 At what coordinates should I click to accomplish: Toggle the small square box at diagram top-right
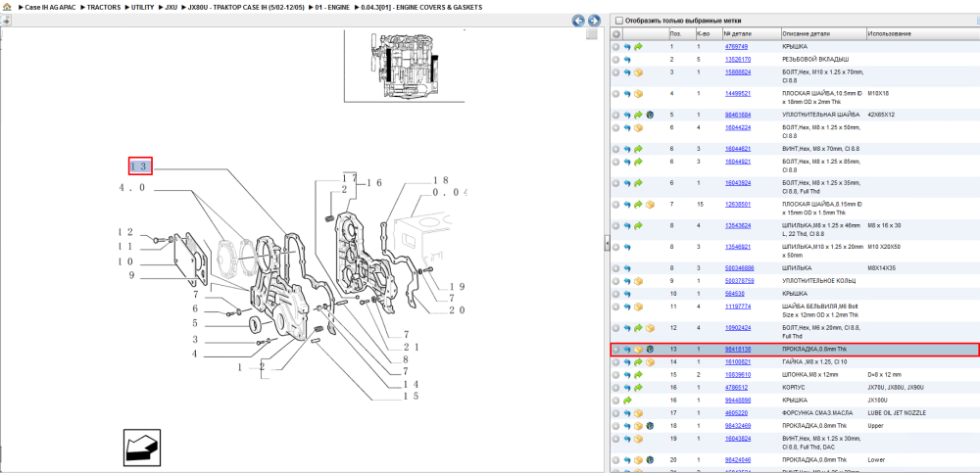click(591, 34)
